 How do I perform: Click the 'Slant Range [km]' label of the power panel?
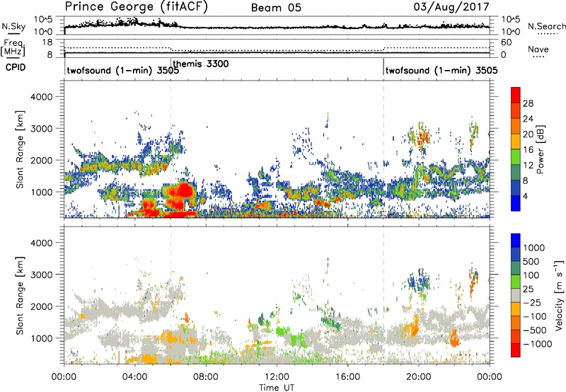pyautogui.click(x=20, y=149)
